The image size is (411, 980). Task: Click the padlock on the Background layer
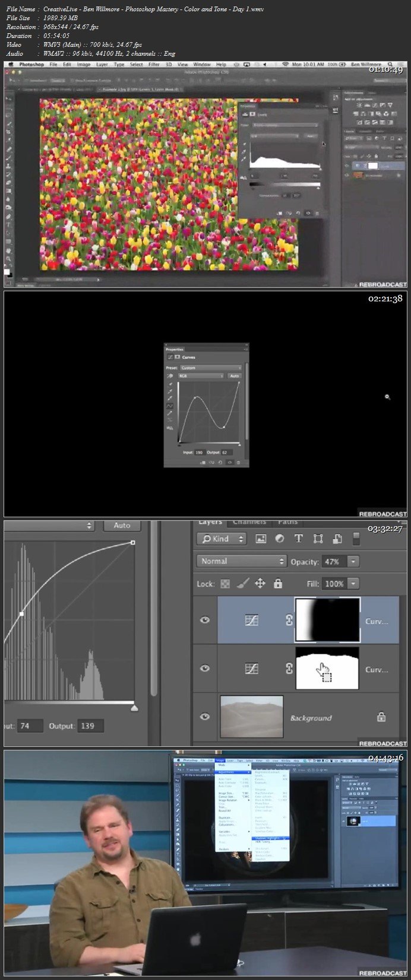381,717
